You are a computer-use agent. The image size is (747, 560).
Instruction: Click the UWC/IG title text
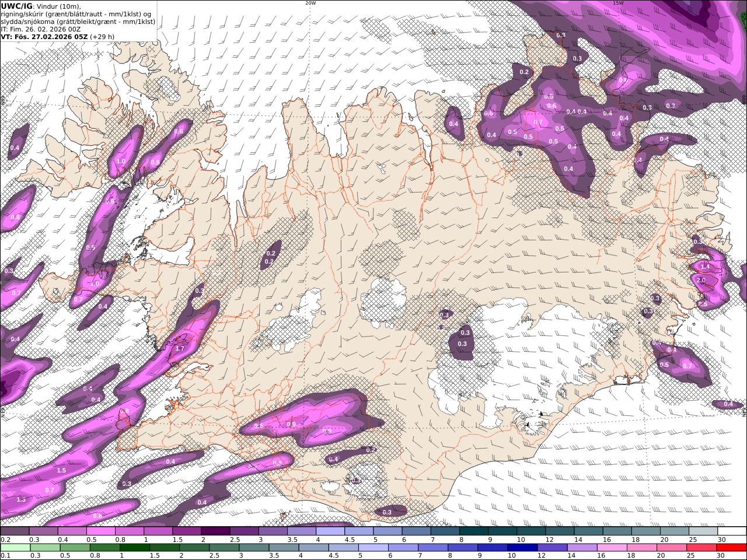(x=17, y=6)
